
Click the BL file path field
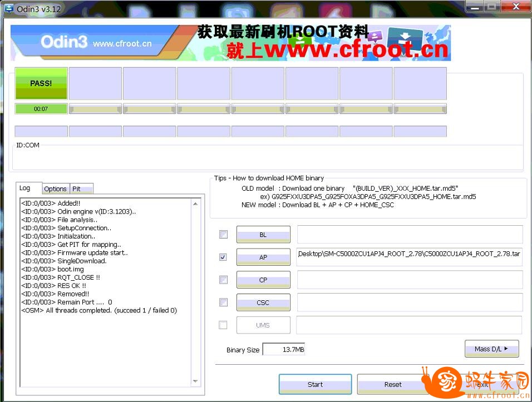(x=410, y=235)
